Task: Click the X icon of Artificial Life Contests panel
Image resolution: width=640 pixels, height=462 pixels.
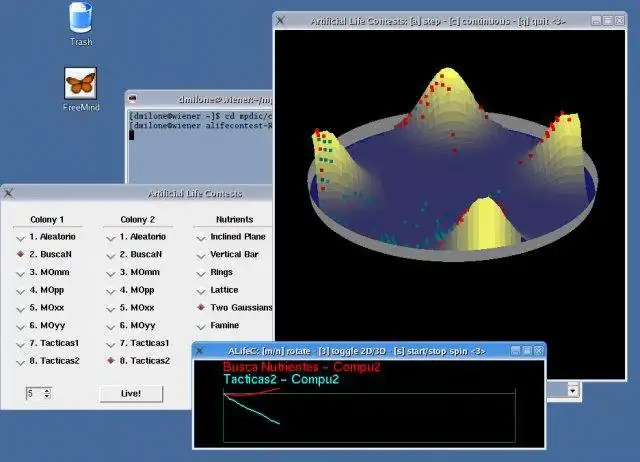Action: (x=9, y=193)
